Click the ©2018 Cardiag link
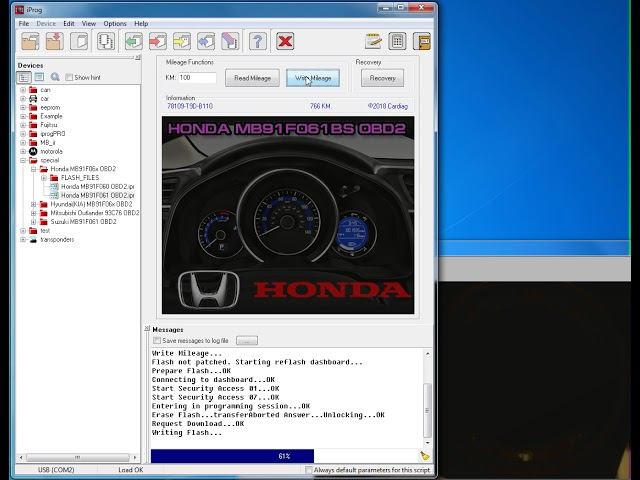Viewport: 640px width, 480px height. (388, 106)
